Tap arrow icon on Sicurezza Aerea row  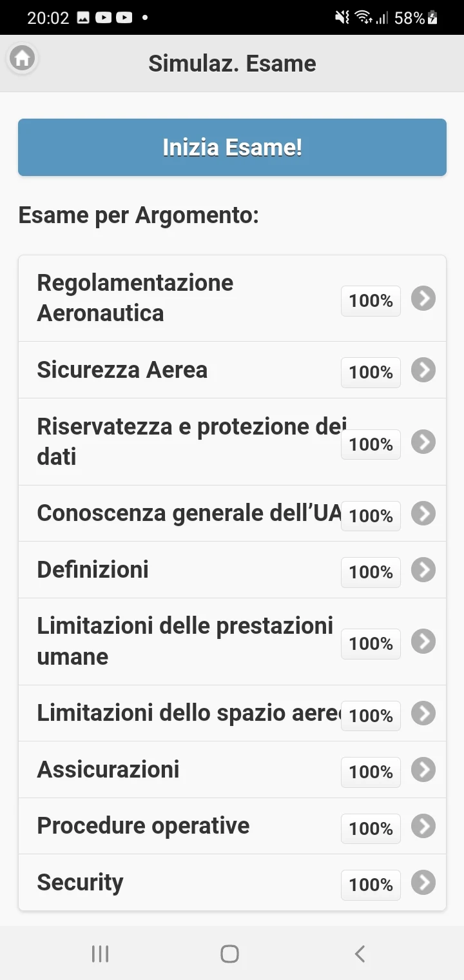coord(423,370)
